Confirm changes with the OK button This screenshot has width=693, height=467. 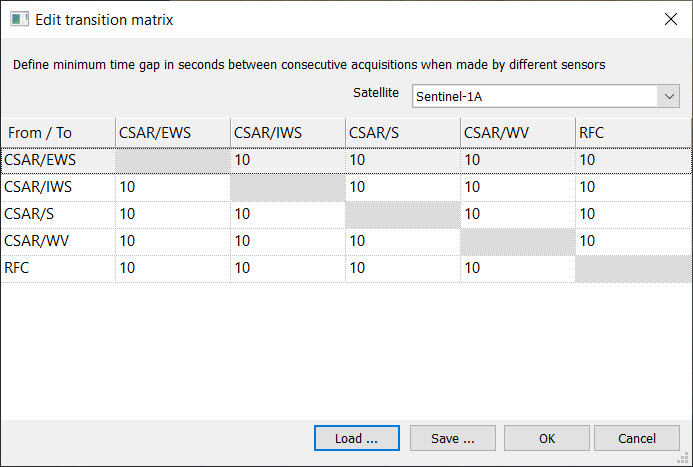coord(546,438)
